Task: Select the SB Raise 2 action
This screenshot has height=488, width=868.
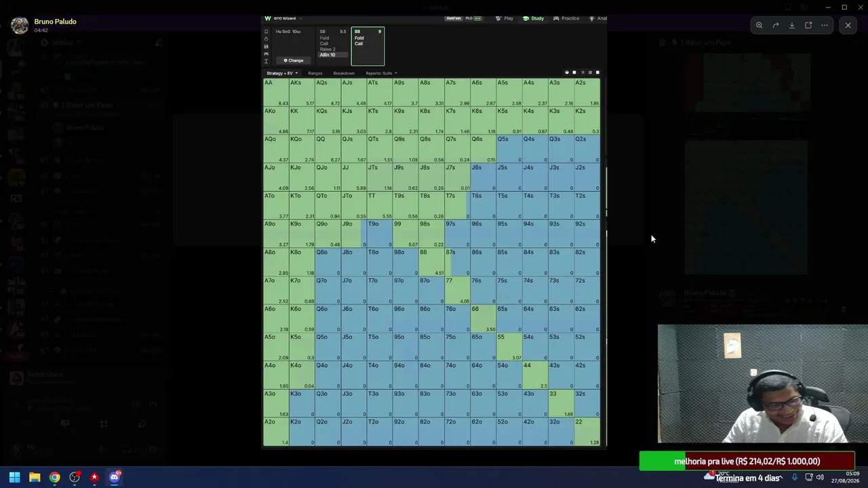Action: click(x=328, y=49)
